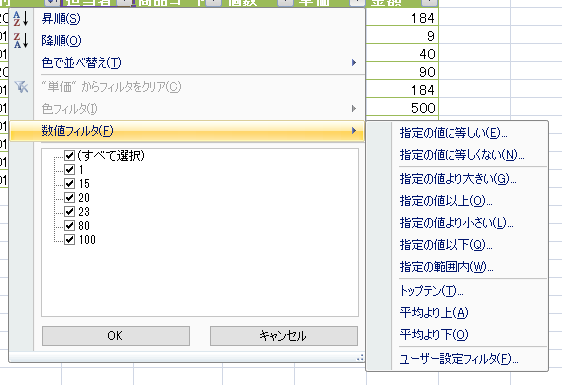The height and width of the screenshot is (385, 562).
Task: Choose 指定の値より大きい(G) filter
Action: pyautogui.click(x=458, y=179)
